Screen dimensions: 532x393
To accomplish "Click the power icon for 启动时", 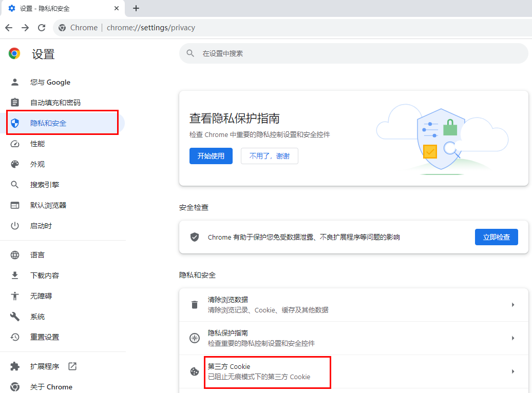I will click(15, 226).
